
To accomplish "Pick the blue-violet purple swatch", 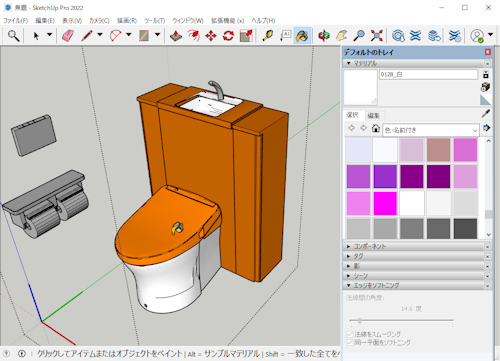I will (385, 176).
